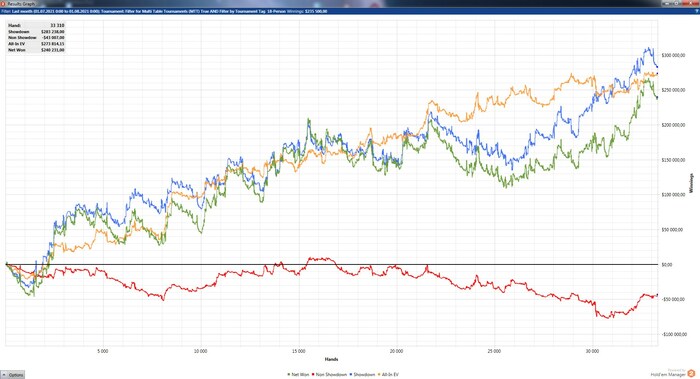The width and height of the screenshot is (700, 379).
Task: Click the 5 000 hands axis label
Action: coord(103,351)
